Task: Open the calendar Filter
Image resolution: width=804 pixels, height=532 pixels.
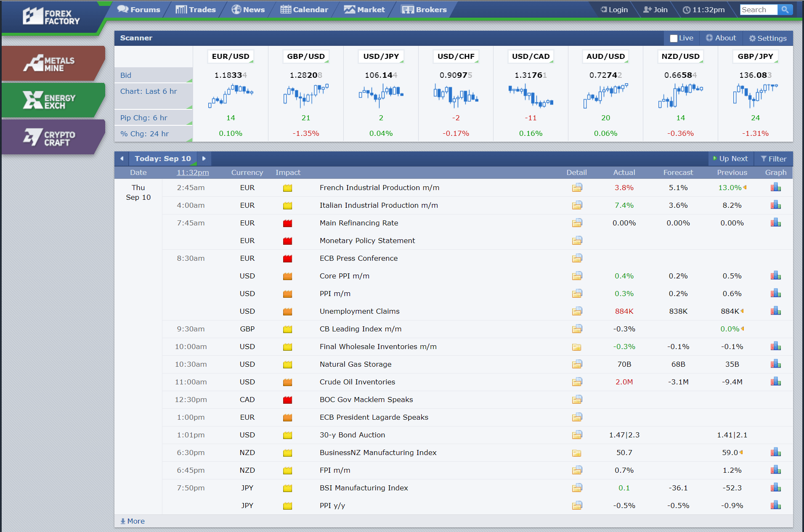Action: pos(773,159)
